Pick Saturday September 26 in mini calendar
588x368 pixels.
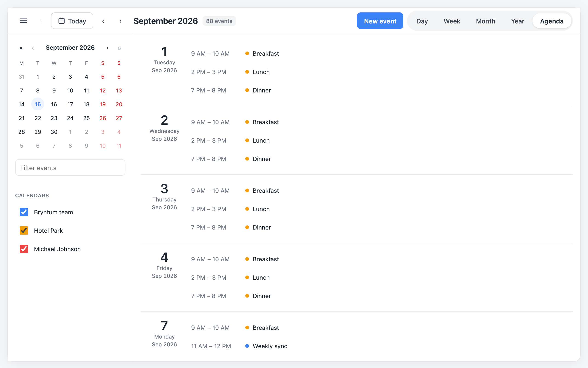[x=102, y=118]
